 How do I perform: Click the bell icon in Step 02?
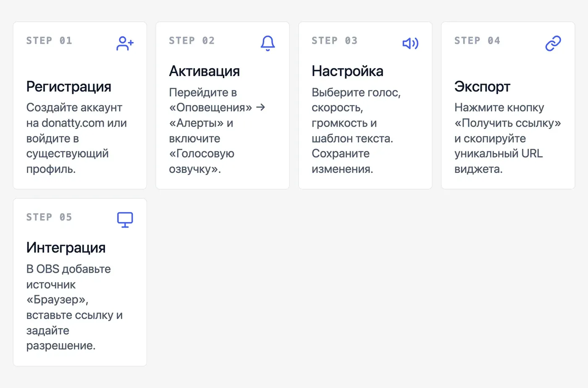point(268,43)
